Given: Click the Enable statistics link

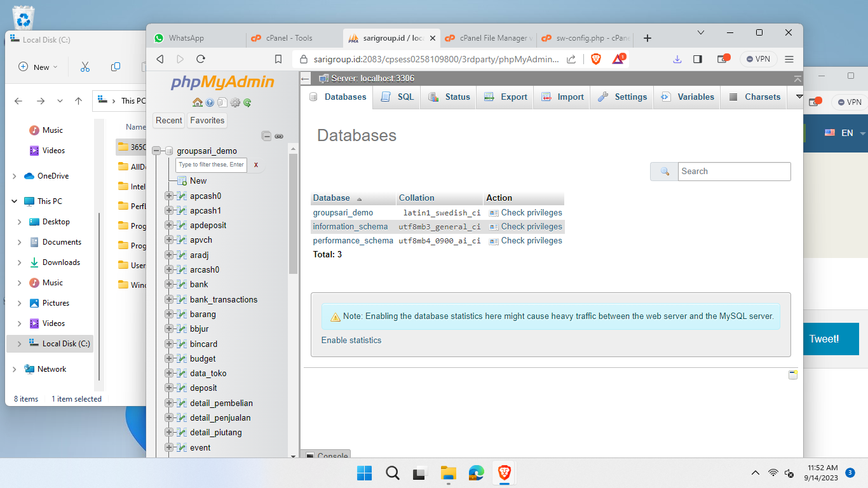Looking at the screenshot, I should [351, 341].
